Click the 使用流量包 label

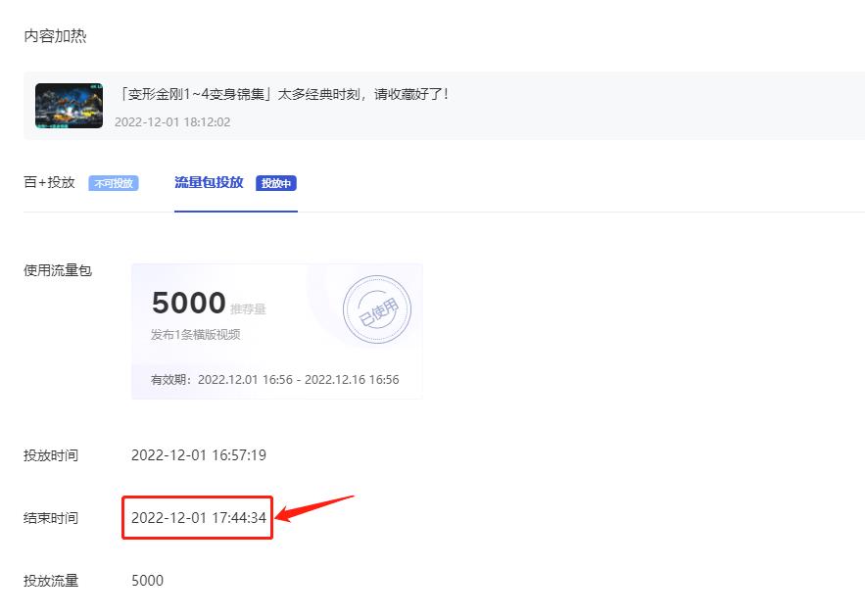point(58,271)
